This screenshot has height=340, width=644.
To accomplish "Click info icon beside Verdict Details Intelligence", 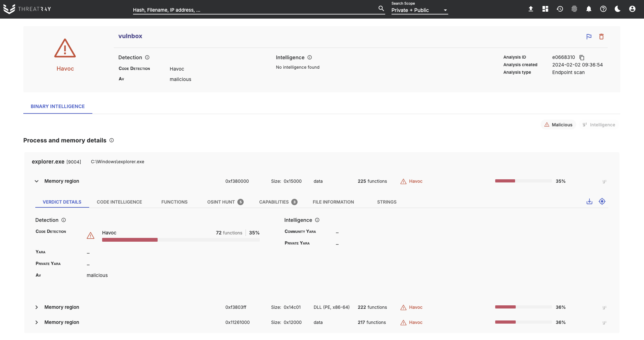I will click(x=317, y=220).
